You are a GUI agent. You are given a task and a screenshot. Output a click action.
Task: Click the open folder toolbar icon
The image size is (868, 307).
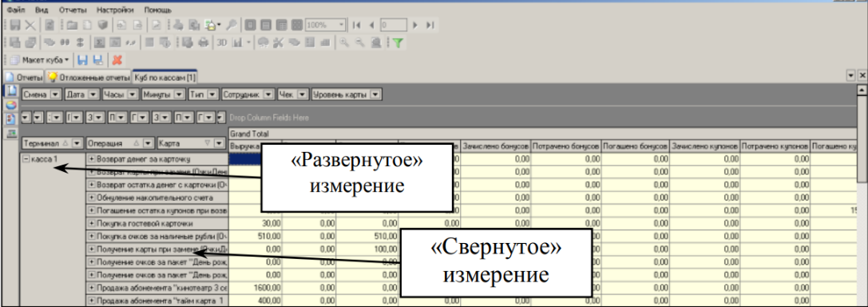72,25
